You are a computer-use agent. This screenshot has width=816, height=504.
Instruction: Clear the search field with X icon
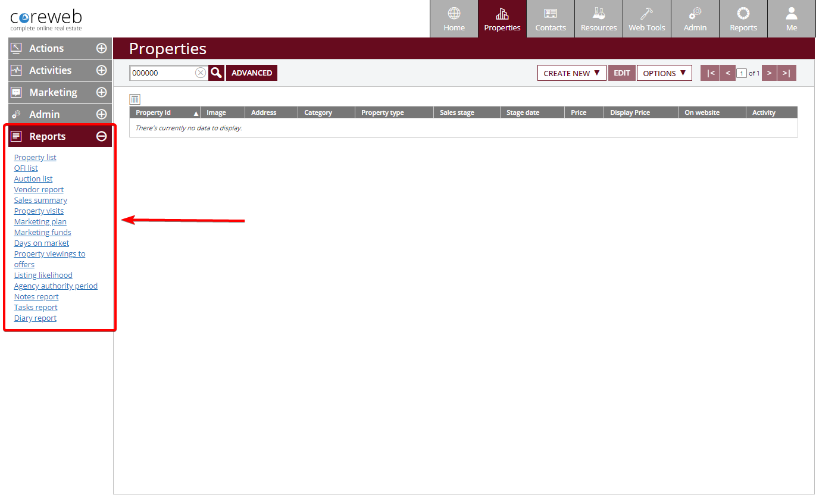(x=201, y=73)
